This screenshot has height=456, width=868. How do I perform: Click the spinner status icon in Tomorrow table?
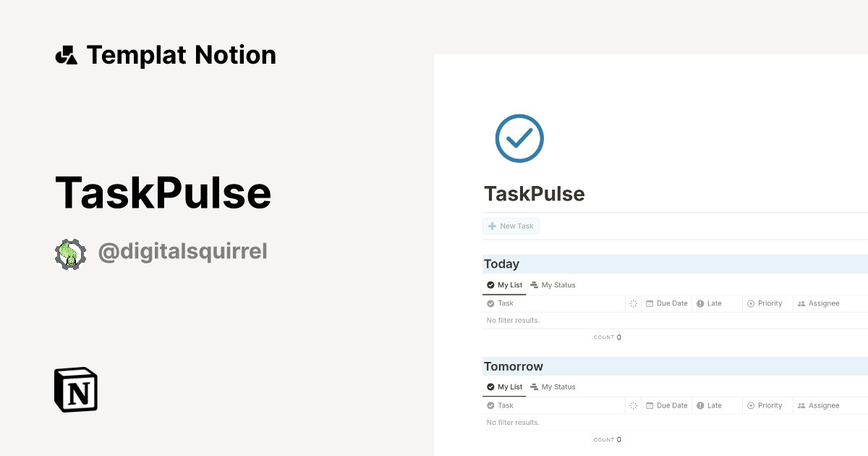633,405
